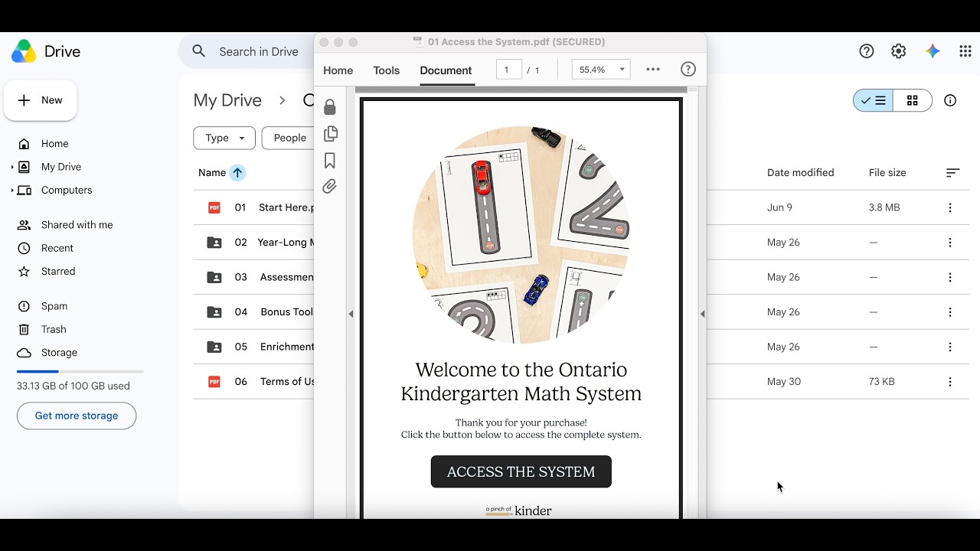Expand Computers tree in sidebar
The width and height of the screenshot is (980, 551).
(x=12, y=191)
